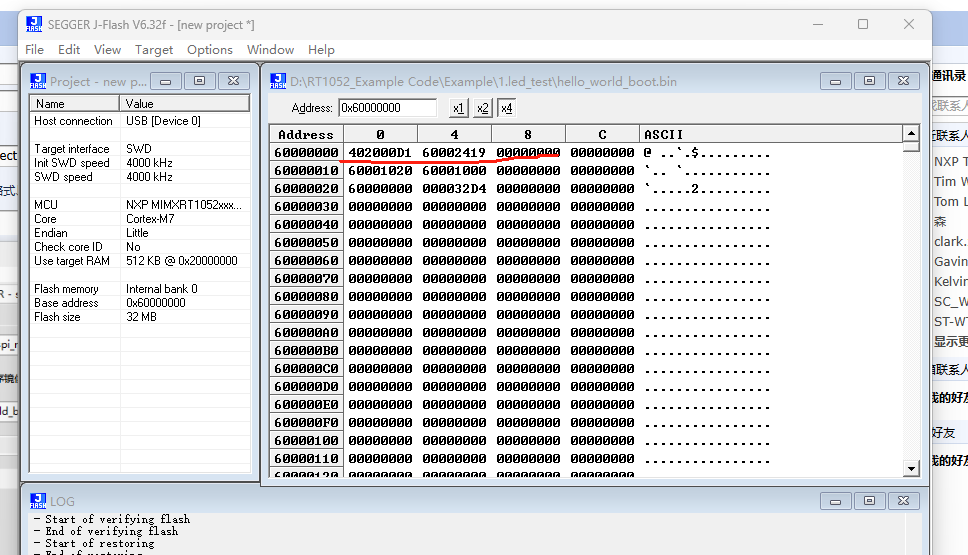Switch to x4 word display width
Image resolution: width=968 pixels, height=555 pixels.
pos(506,108)
